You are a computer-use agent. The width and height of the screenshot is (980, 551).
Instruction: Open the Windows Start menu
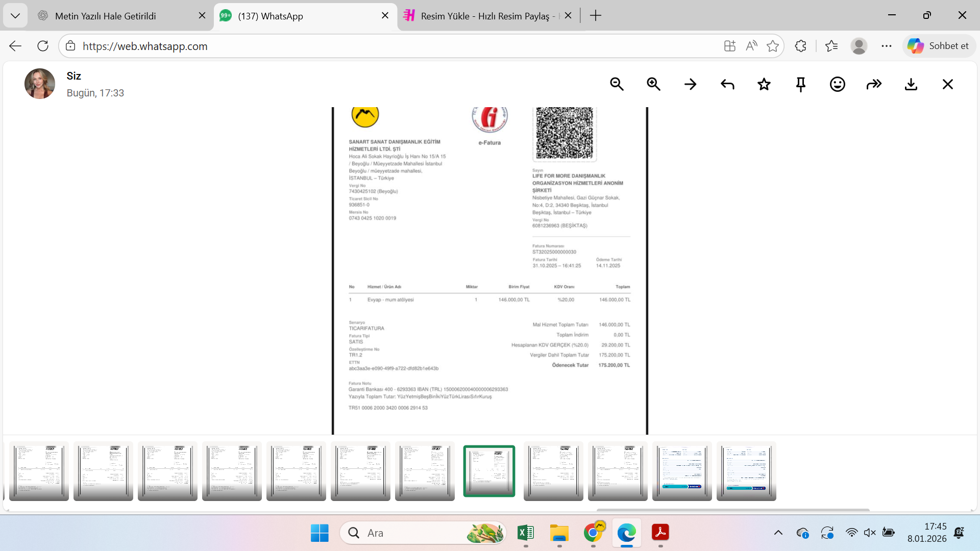click(x=320, y=533)
